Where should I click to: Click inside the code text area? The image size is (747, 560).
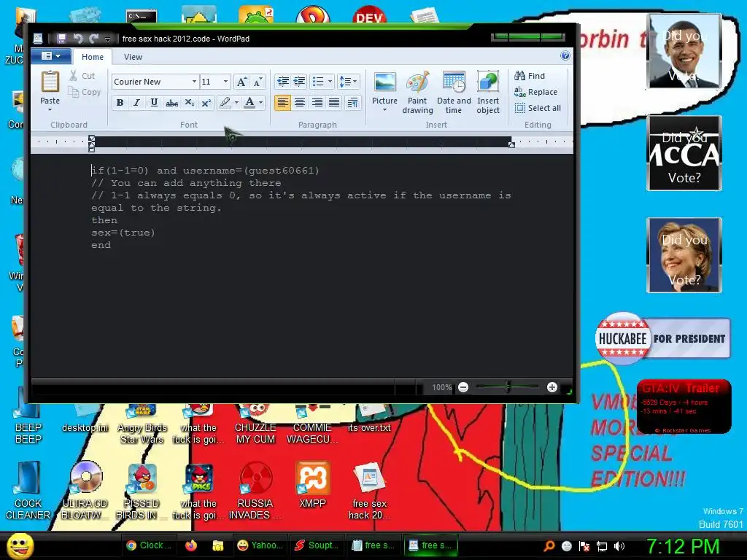[302, 265]
